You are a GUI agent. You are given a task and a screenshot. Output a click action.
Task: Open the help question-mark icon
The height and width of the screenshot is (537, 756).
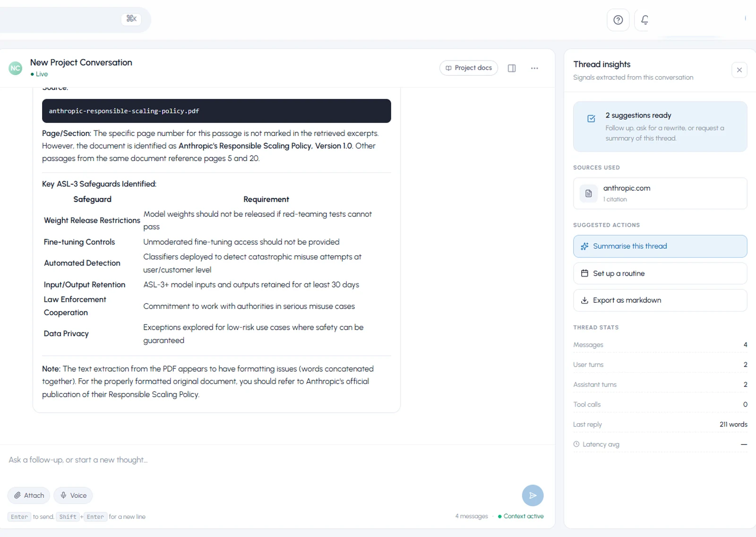point(618,20)
